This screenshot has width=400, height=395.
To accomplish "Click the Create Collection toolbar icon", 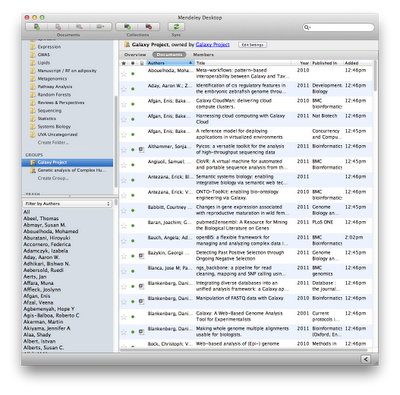I will coord(127,27).
